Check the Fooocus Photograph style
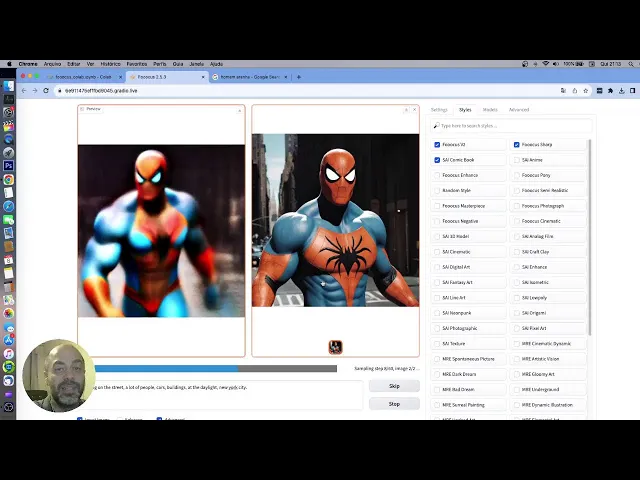Image resolution: width=640 pixels, height=480 pixels. pos(517,206)
